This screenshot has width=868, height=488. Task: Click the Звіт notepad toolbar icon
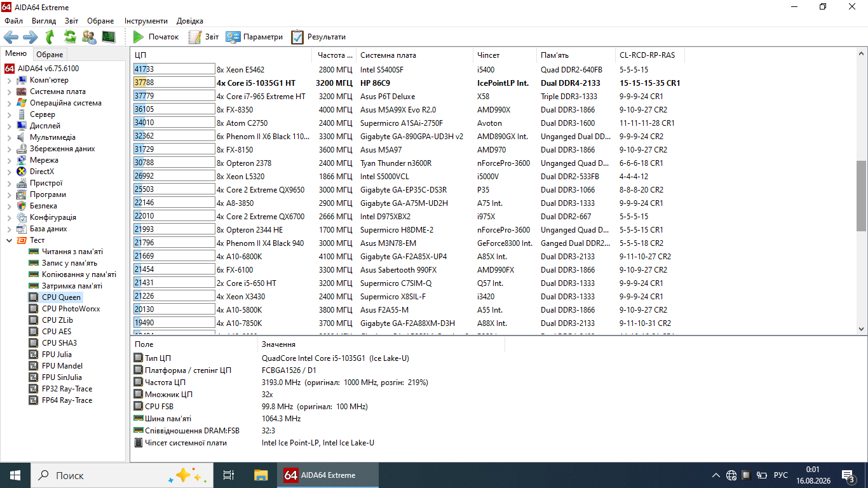click(194, 37)
